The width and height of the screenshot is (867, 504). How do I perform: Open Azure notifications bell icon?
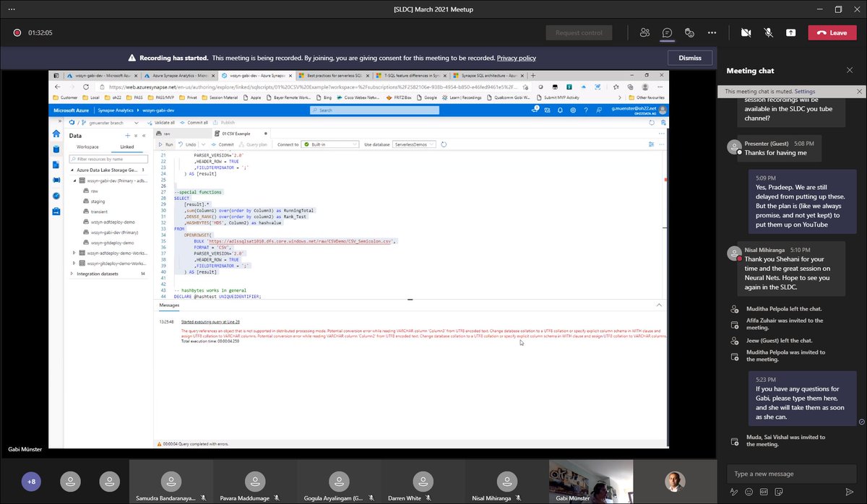coord(560,110)
